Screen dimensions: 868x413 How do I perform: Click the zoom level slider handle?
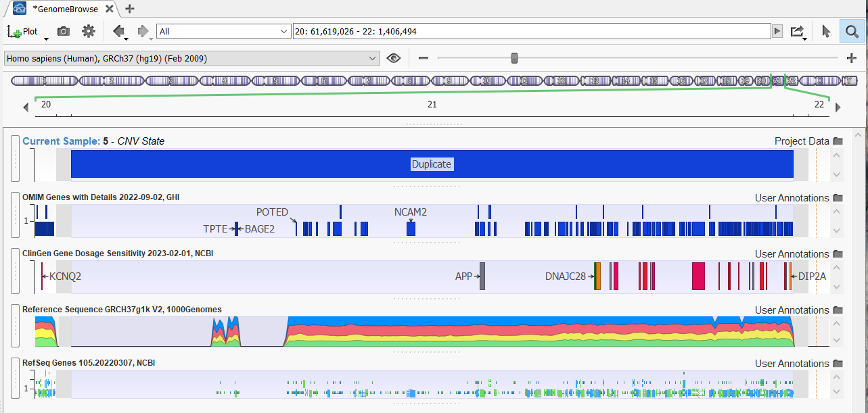click(x=514, y=58)
